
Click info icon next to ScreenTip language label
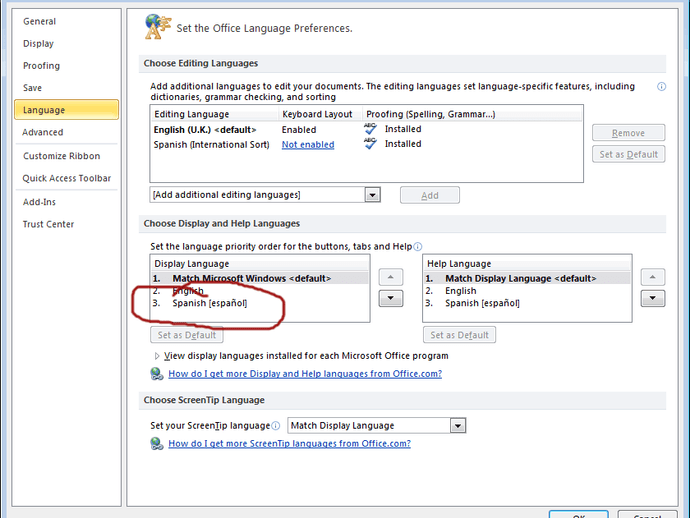coord(275,426)
